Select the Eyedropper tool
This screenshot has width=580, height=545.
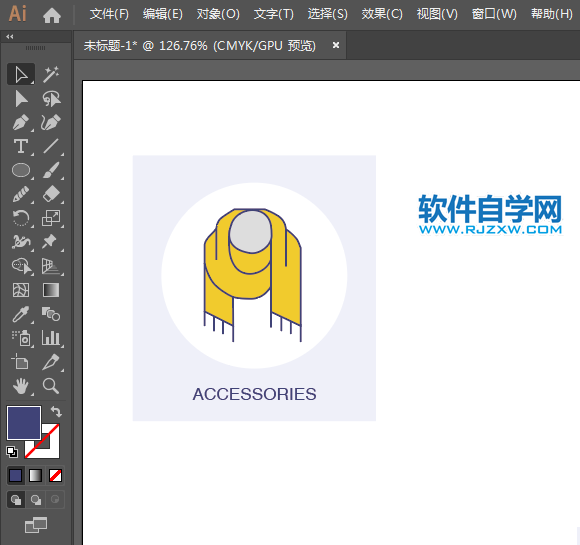pyautogui.click(x=21, y=314)
